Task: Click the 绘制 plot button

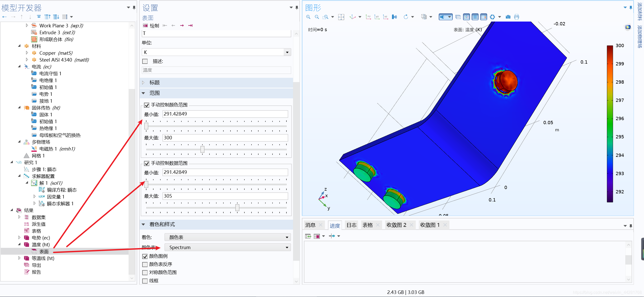Action: tap(151, 26)
